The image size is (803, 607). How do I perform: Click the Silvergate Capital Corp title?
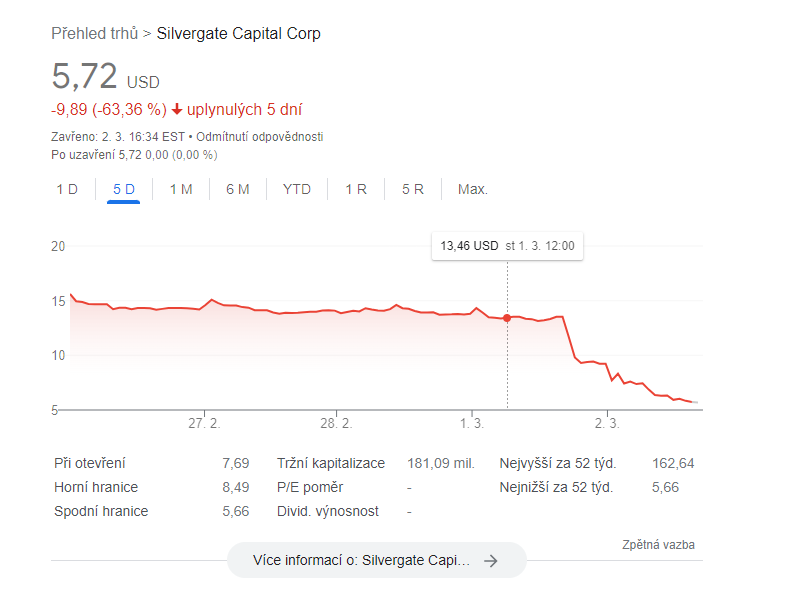[239, 34]
